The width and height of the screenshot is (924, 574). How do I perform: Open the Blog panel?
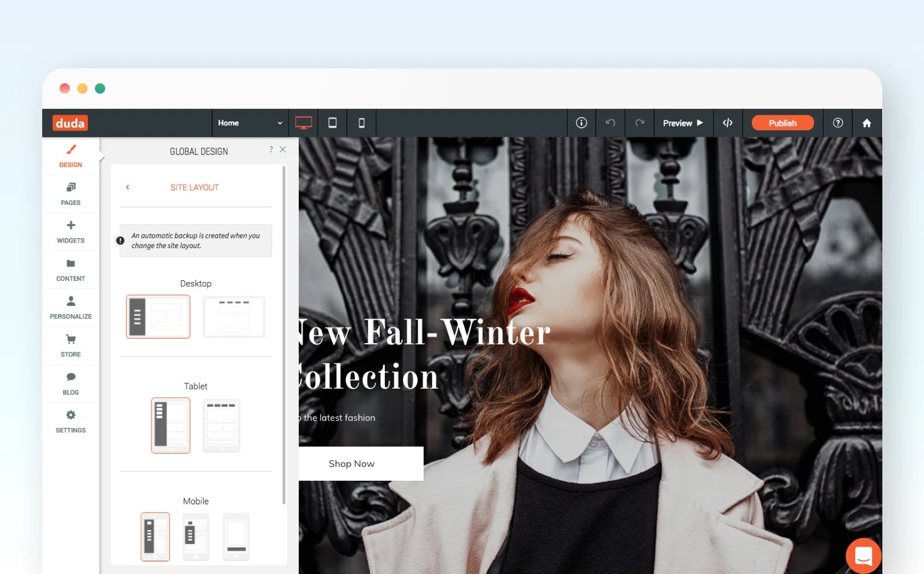tap(71, 383)
